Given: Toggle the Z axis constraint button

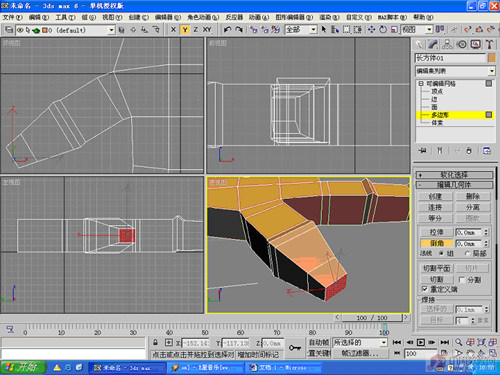Looking at the screenshot, I should click(x=196, y=30).
